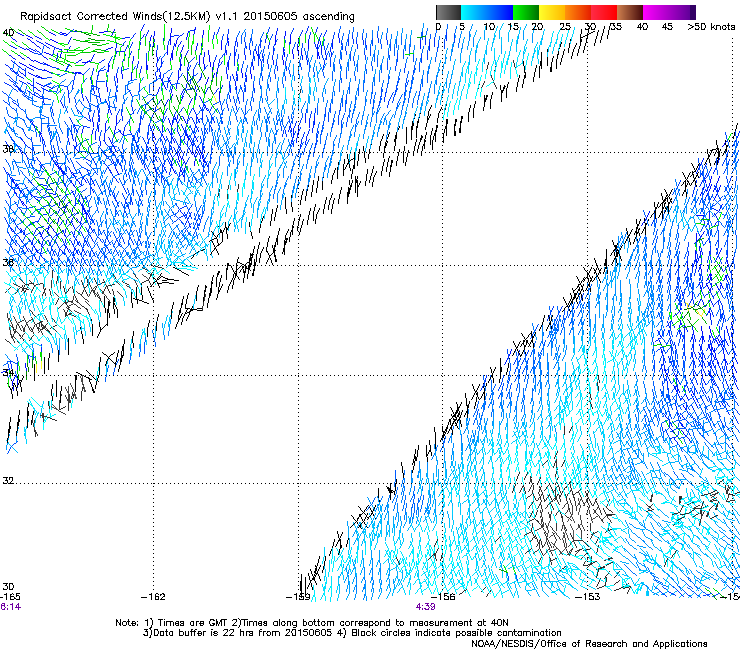Click the brown 35-40 knots legend swatch
The image size is (740, 650).
[630, 12]
